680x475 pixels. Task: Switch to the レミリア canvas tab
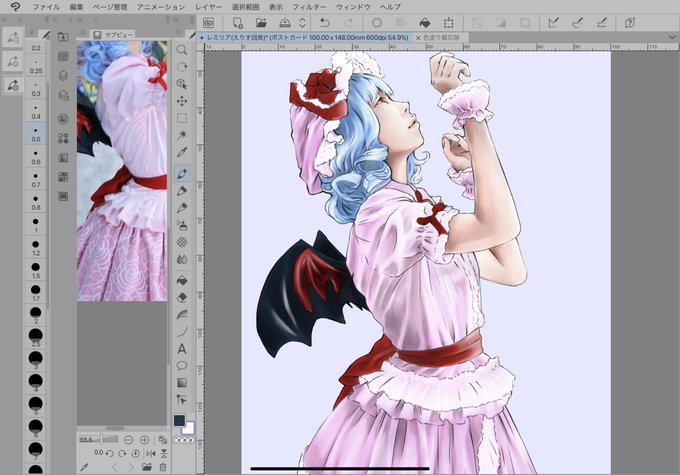pyautogui.click(x=303, y=38)
